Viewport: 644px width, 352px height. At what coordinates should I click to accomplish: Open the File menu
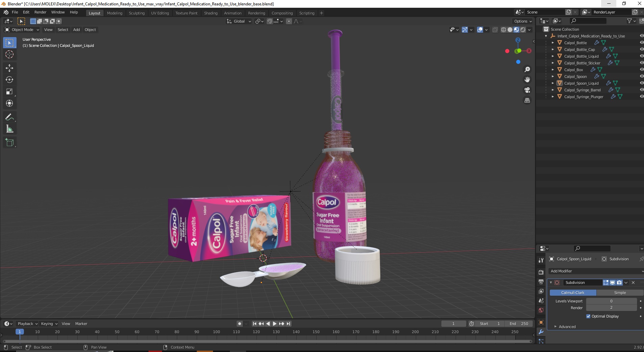[x=15, y=12]
